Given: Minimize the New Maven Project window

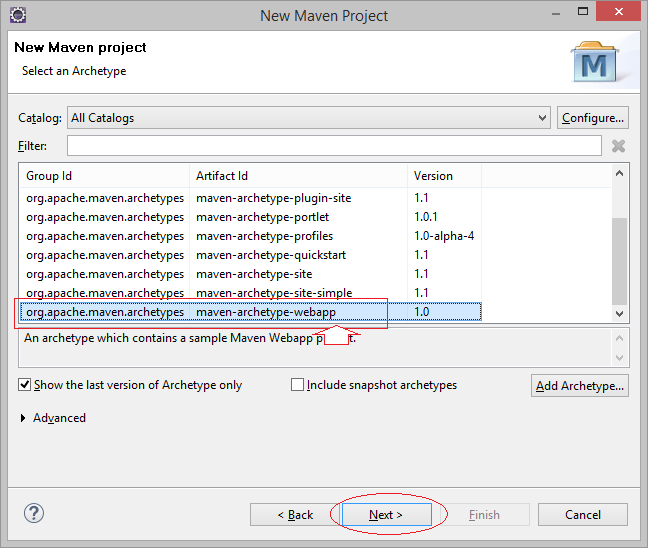Looking at the screenshot, I should 556,13.
